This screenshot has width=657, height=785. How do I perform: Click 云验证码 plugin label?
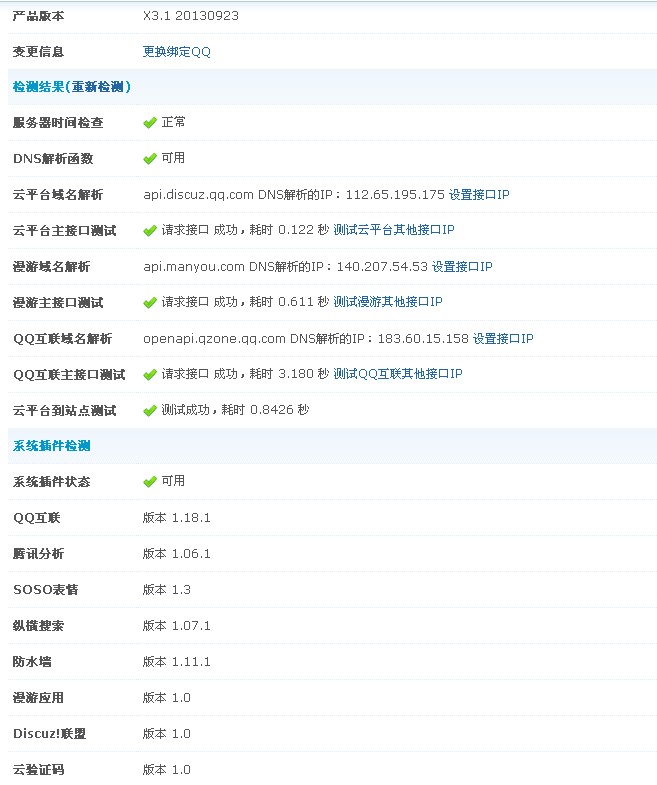pos(39,770)
